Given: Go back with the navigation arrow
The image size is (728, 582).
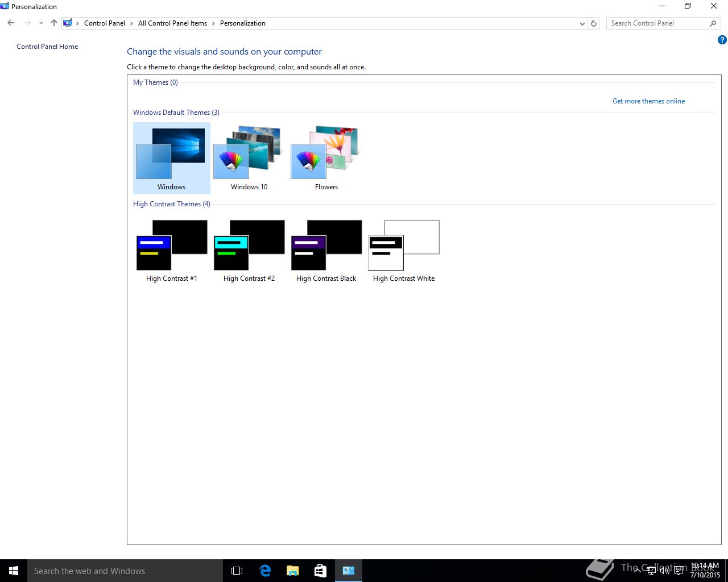Looking at the screenshot, I should pos(11,23).
